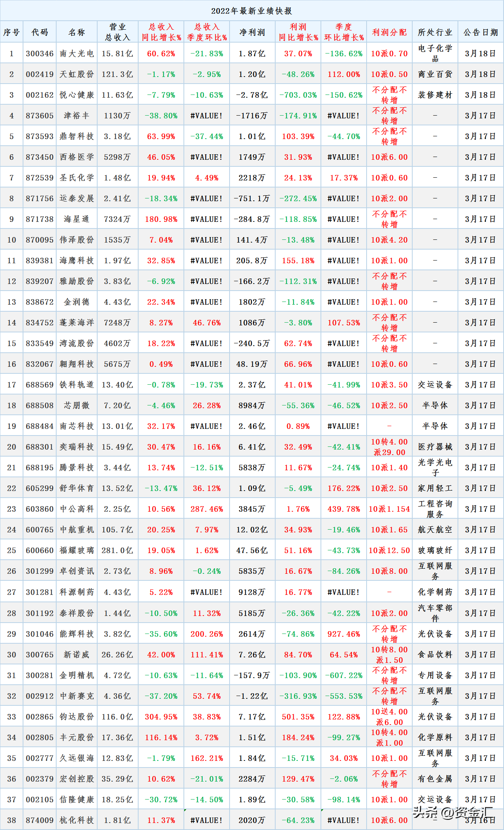Select revenue growth '63.99%'
This screenshot has width=504, height=830.
pyautogui.click(x=161, y=136)
